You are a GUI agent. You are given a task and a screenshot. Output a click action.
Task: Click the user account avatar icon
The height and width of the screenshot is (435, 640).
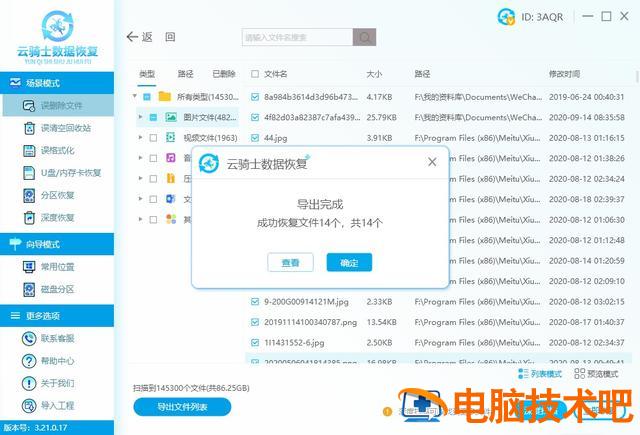coord(506,17)
